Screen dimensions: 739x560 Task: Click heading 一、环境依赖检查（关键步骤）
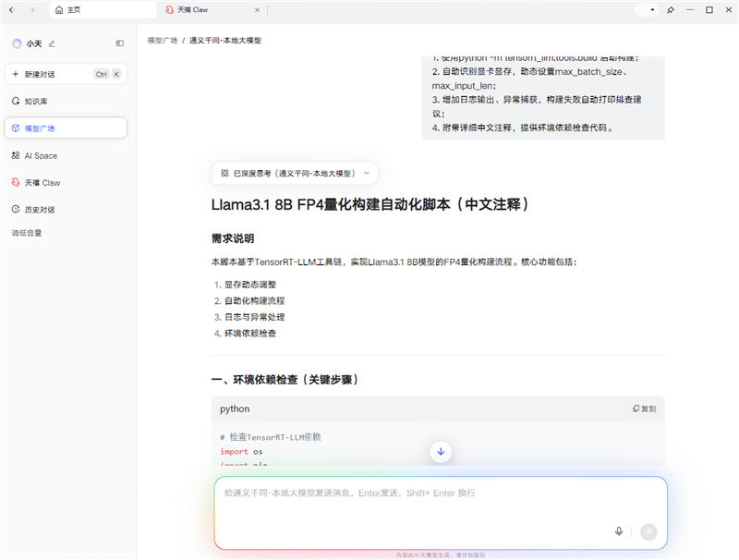285,380
